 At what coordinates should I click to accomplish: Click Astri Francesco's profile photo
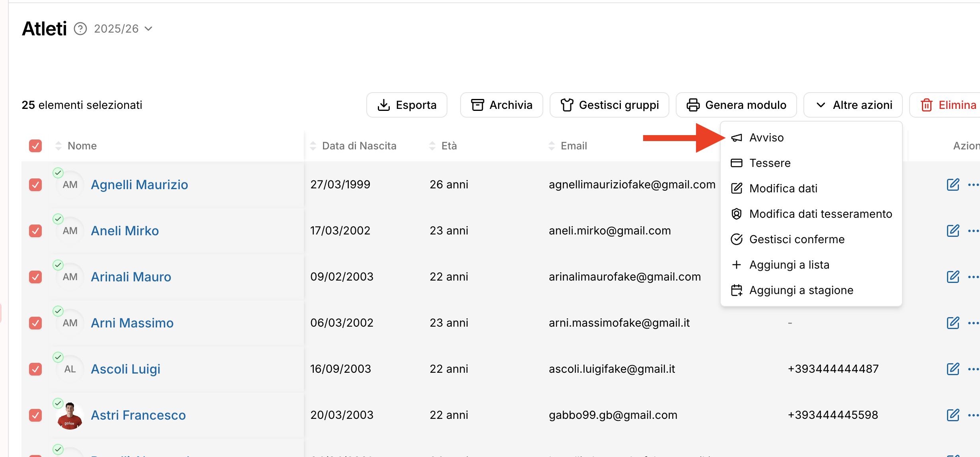tap(70, 416)
